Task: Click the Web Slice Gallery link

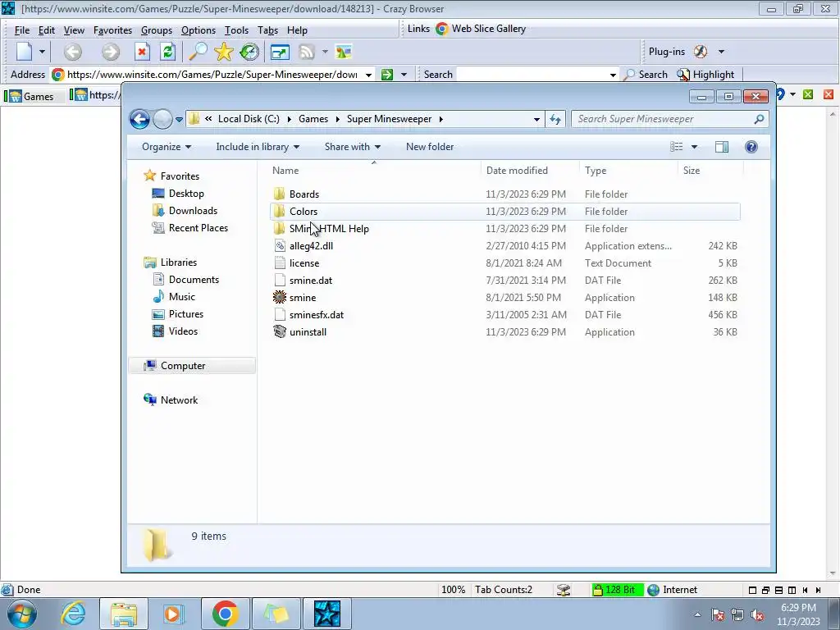Action: pos(481,29)
